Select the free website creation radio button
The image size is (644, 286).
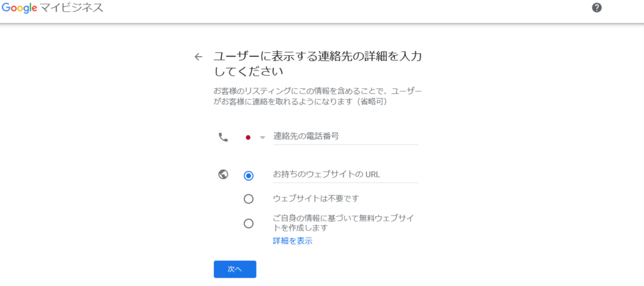[x=248, y=224]
